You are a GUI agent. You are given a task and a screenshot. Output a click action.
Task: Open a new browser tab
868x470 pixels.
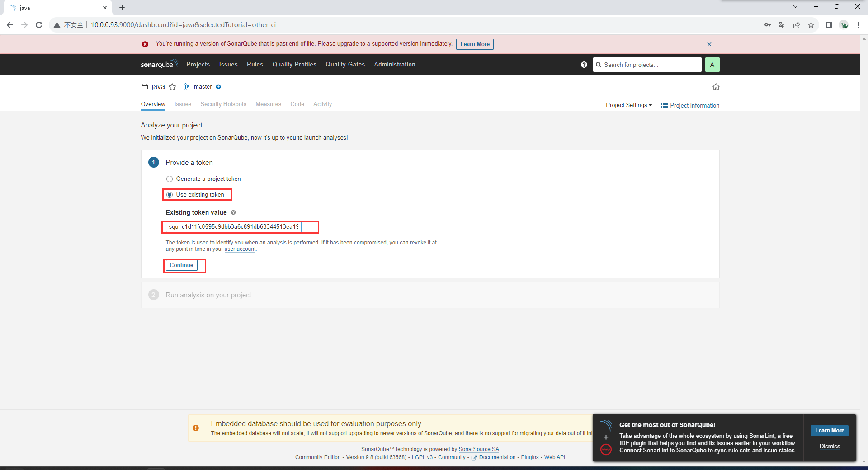[x=122, y=8]
